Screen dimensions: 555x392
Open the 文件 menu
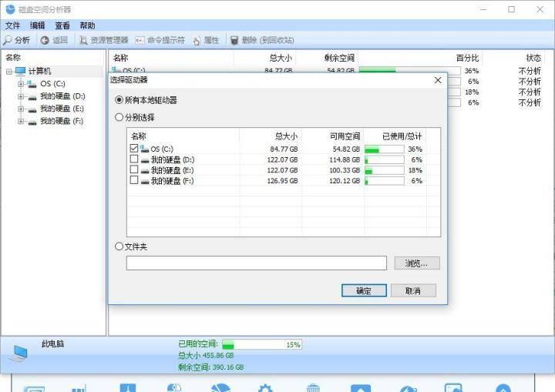pyautogui.click(x=13, y=25)
